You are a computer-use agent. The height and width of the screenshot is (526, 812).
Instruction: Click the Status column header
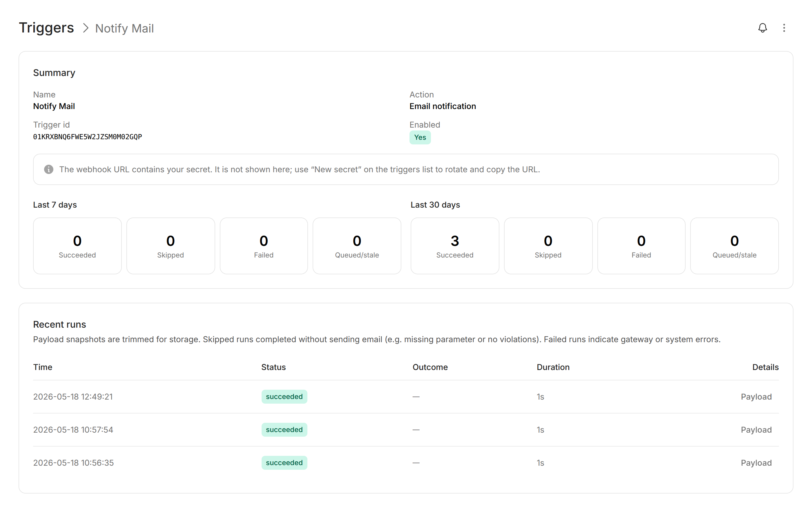click(274, 367)
